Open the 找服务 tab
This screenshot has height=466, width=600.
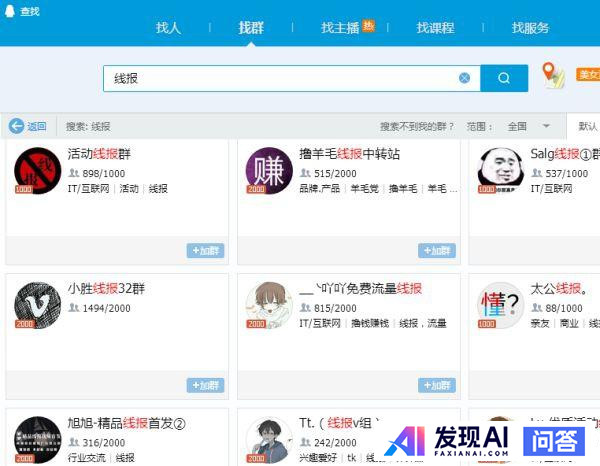pyautogui.click(x=530, y=28)
